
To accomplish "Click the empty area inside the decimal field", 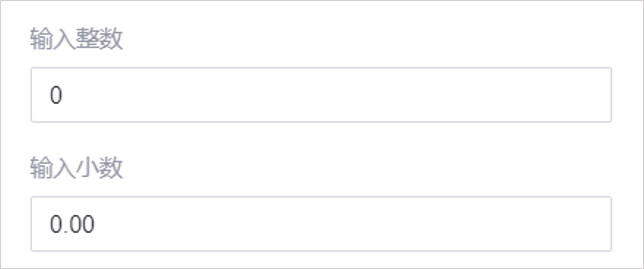I will coord(363,224).
